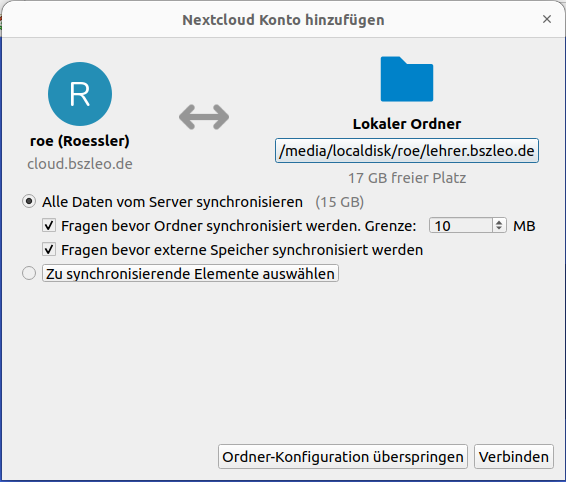Click the roe (Roessler) account name
The width and height of the screenshot is (566, 482).
[80, 141]
